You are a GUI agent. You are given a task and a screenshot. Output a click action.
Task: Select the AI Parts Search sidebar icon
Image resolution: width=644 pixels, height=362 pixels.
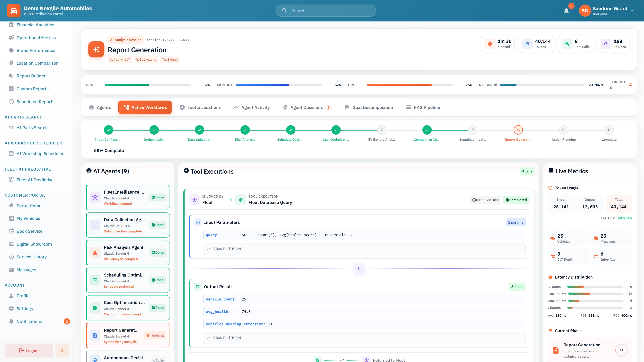tap(11, 127)
